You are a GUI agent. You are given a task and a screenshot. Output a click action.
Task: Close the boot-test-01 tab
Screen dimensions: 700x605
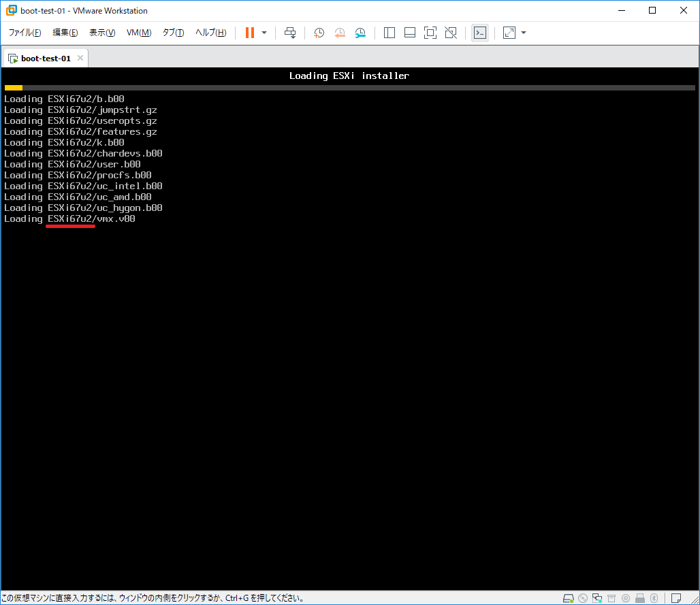[80, 58]
